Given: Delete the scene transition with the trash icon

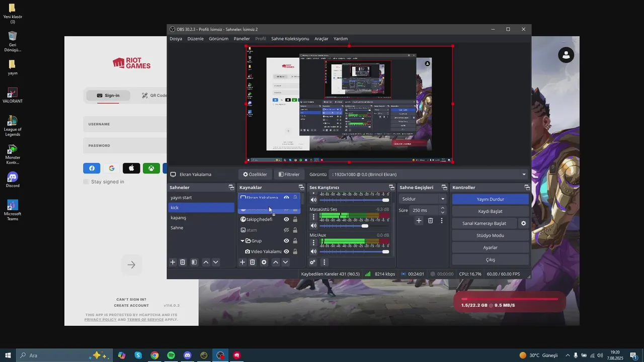Looking at the screenshot, I should (x=430, y=220).
